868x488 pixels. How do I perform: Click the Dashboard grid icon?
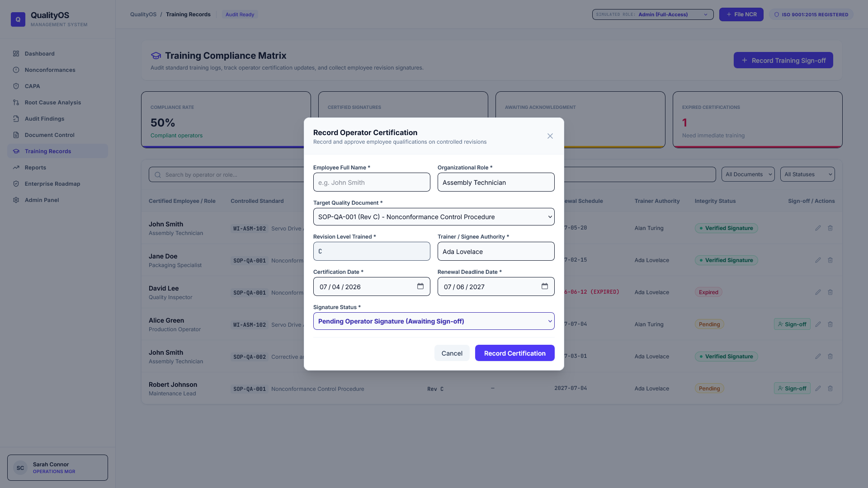pos(16,53)
